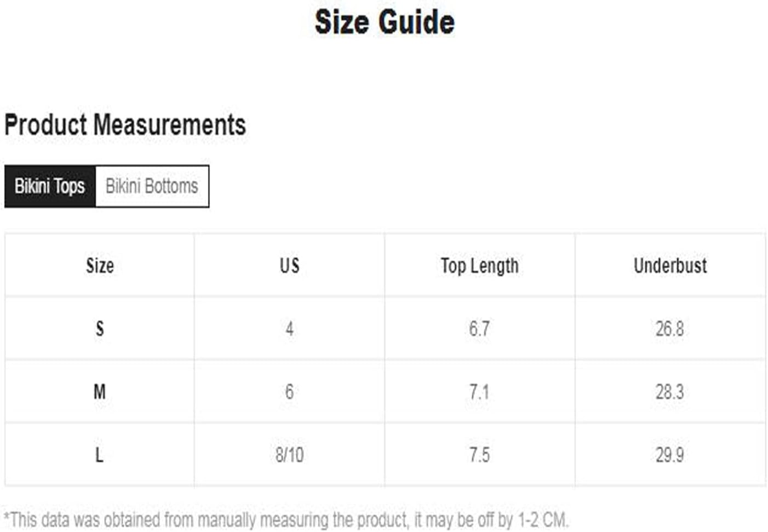Click the 29.9 underbust value
Viewport: 768px width, 532px height.
pyautogui.click(x=670, y=455)
